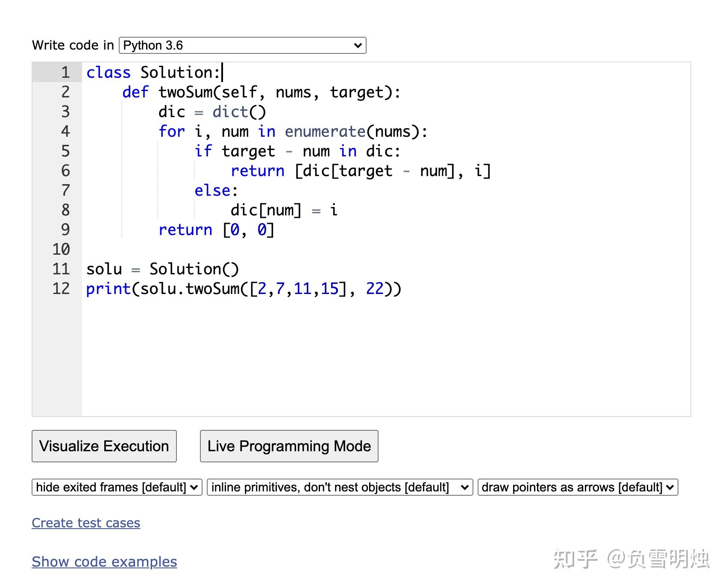Open the draw pointers as arrows dropdown
Screen dimensions: 728x588
[578, 488]
